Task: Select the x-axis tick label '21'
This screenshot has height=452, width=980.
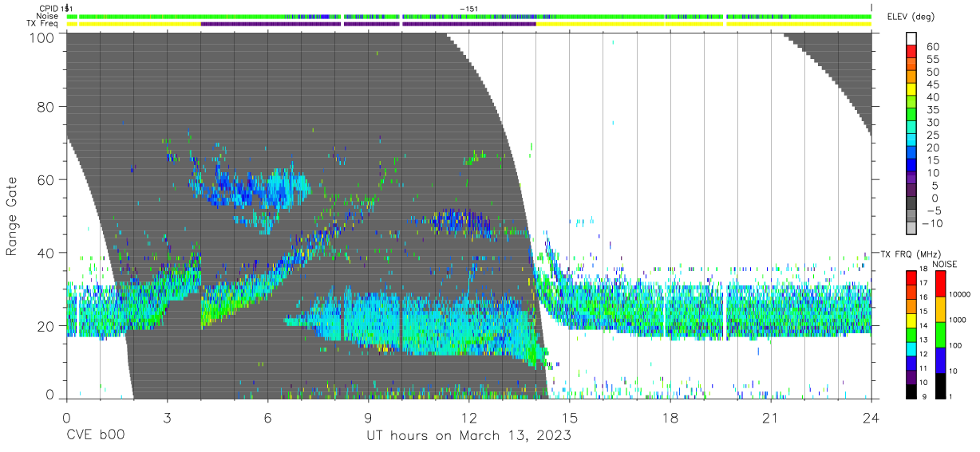Action: click(x=770, y=418)
